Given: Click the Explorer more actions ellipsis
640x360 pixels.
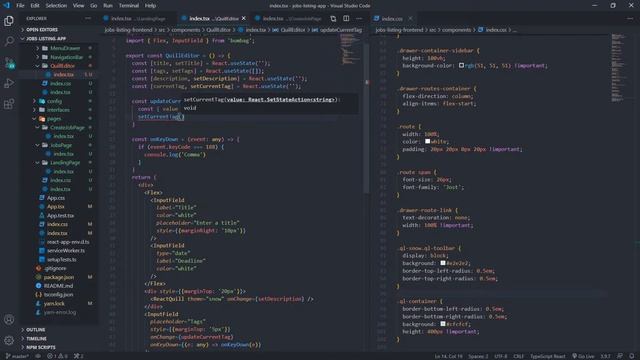Looking at the screenshot, I should point(88,18).
